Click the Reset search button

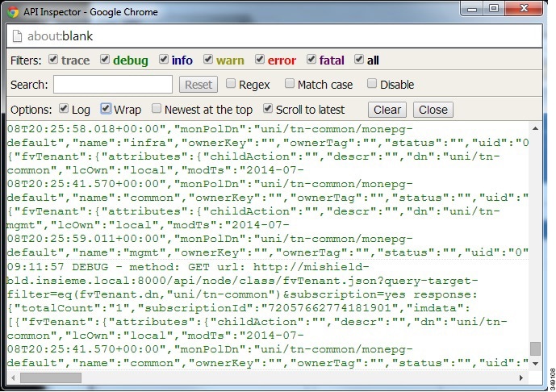tap(199, 85)
